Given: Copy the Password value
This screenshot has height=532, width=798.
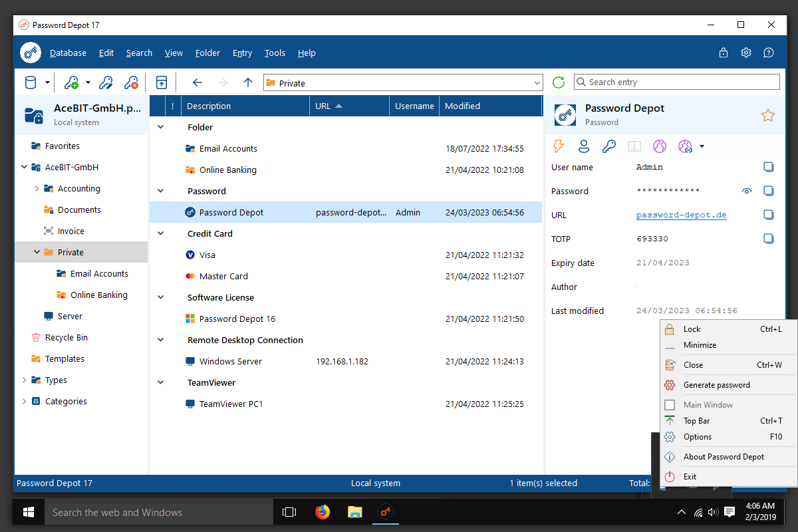Looking at the screenshot, I should point(769,191).
